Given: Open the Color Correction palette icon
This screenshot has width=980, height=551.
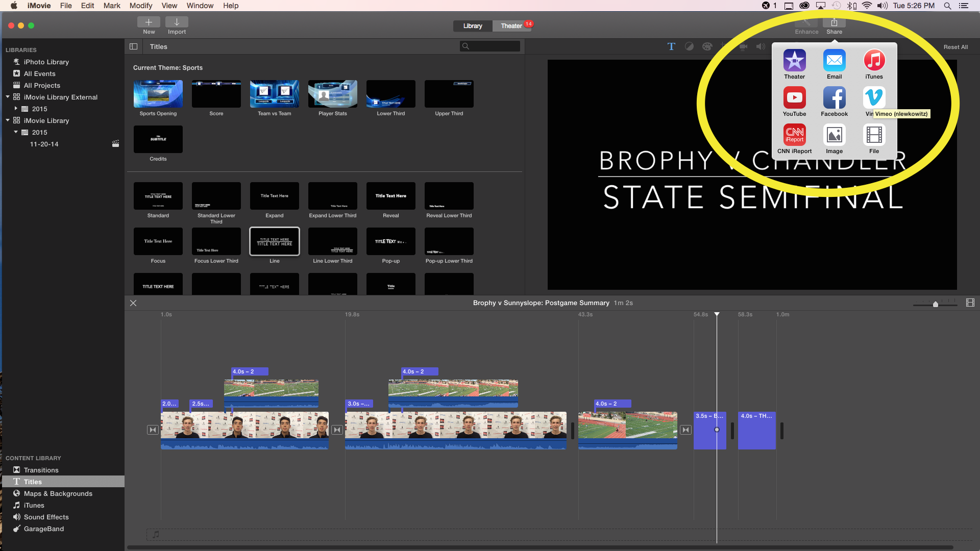Looking at the screenshot, I should 707,46.
